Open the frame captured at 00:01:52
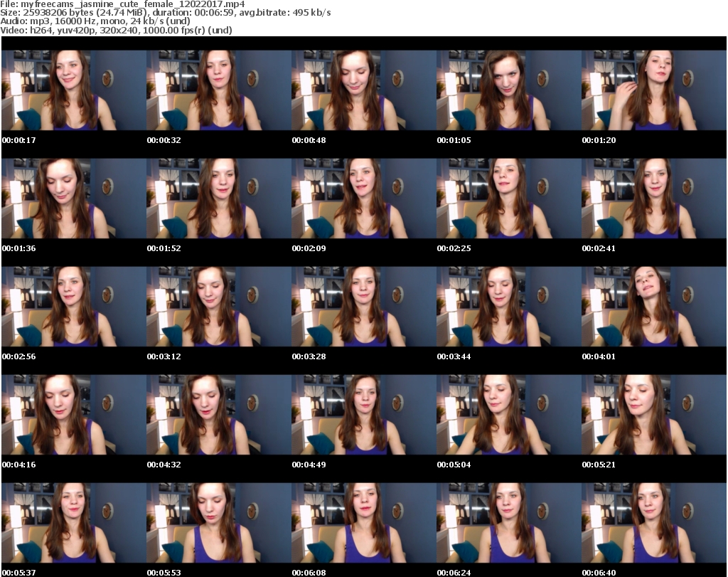 click(219, 198)
